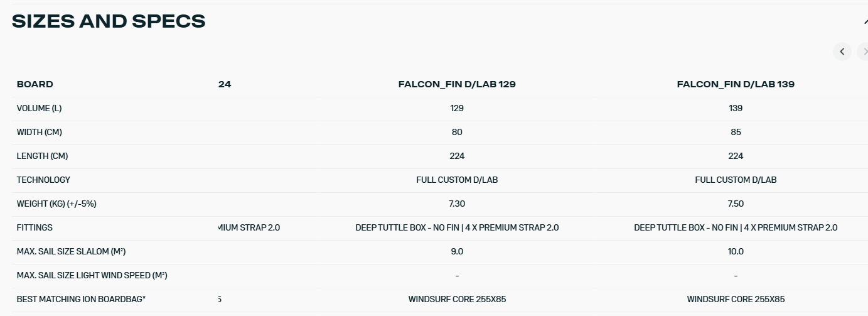The image size is (868, 316).
Task: Click WINDSURF CORE 255X85 under D/LAB 129
Action: click(457, 299)
